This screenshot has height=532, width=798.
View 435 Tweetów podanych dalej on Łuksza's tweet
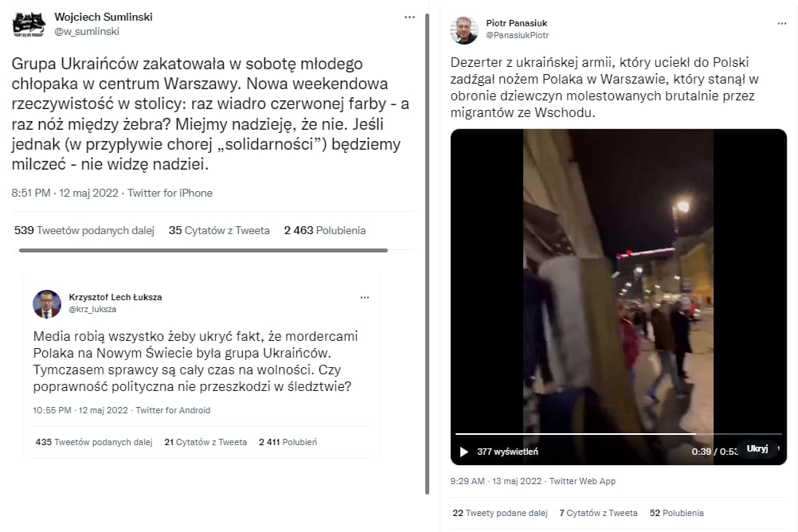tap(93, 442)
